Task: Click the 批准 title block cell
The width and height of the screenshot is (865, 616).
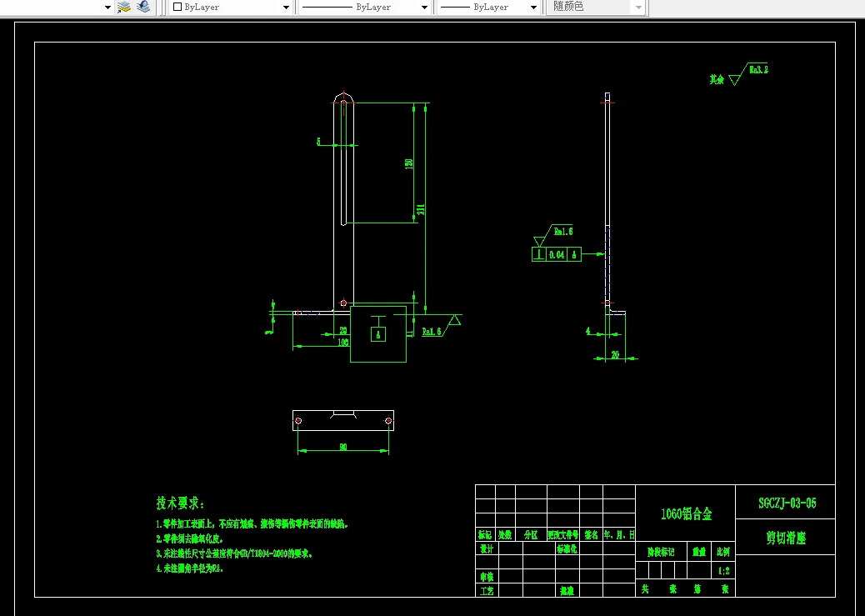Action: click(567, 591)
